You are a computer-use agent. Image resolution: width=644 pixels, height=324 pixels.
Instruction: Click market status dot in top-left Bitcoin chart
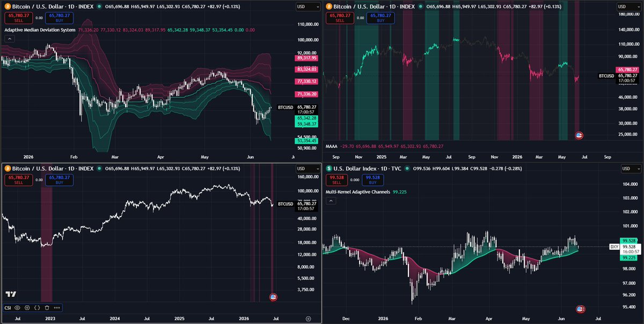coord(99,6)
